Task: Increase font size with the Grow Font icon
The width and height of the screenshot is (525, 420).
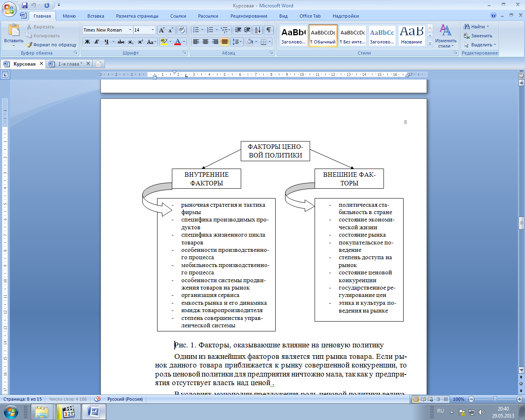Action: point(162,30)
